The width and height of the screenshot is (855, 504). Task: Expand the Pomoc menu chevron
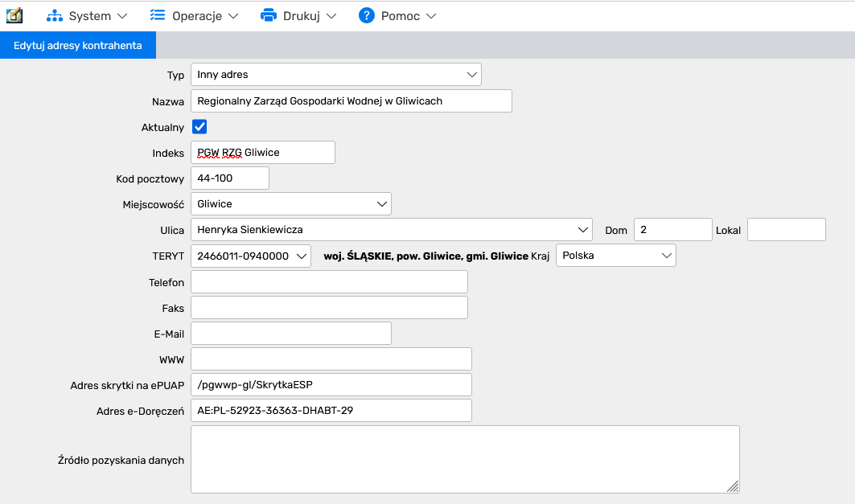point(431,16)
